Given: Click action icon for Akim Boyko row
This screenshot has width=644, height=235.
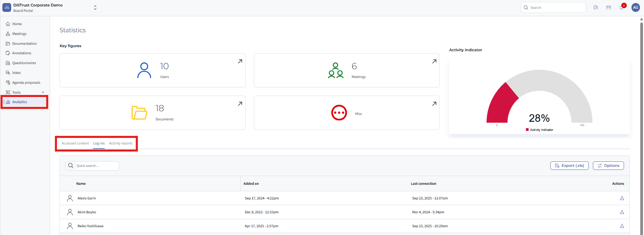Looking at the screenshot, I should coord(622,212).
